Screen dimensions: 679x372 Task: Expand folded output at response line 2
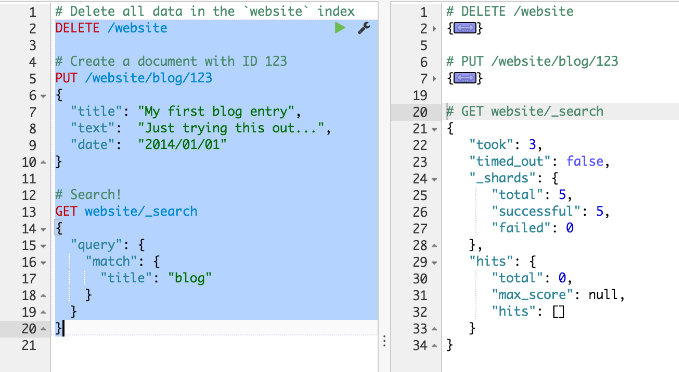coord(434,29)
